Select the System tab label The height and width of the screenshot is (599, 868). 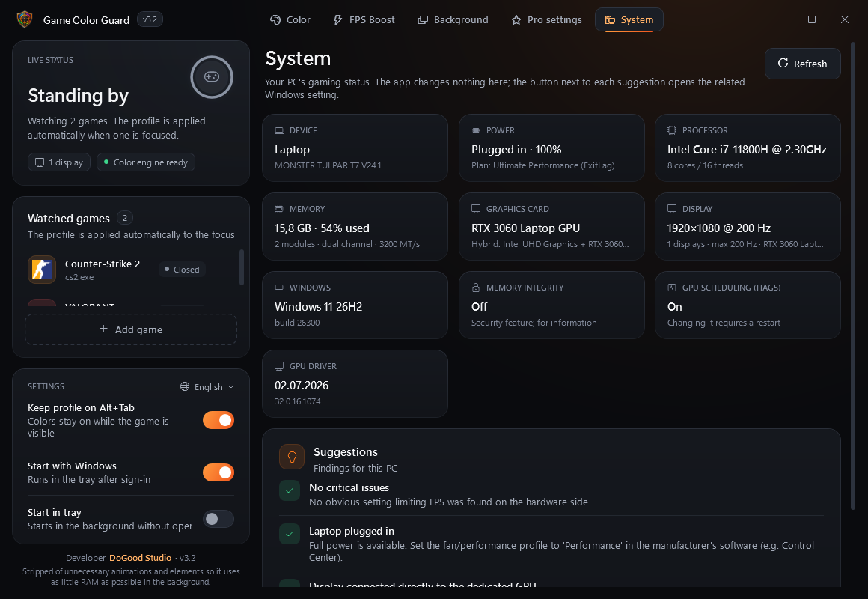click(x=638, y=20)
